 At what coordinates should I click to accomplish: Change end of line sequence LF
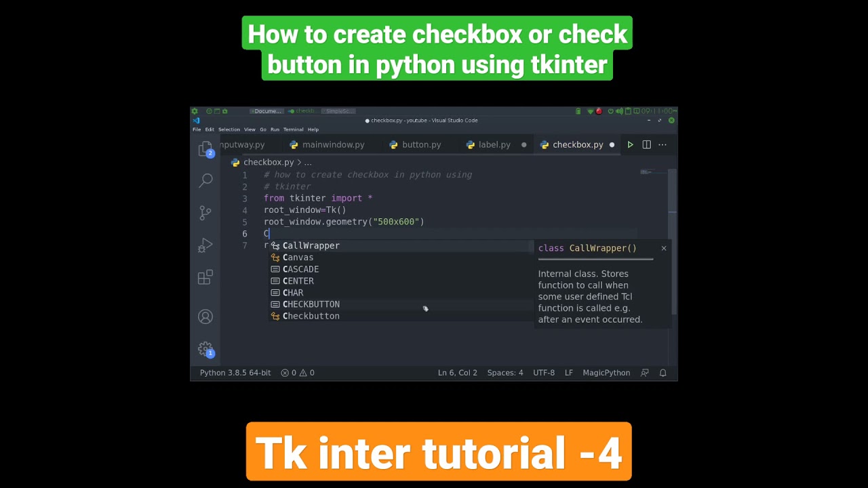pos(569,373)
